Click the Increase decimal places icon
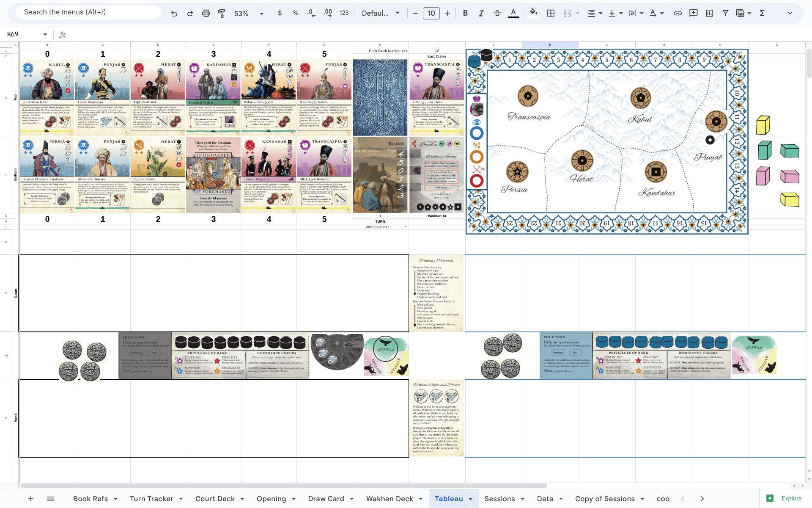Screen dimensions: 812x508 click(x=328, y=13)
